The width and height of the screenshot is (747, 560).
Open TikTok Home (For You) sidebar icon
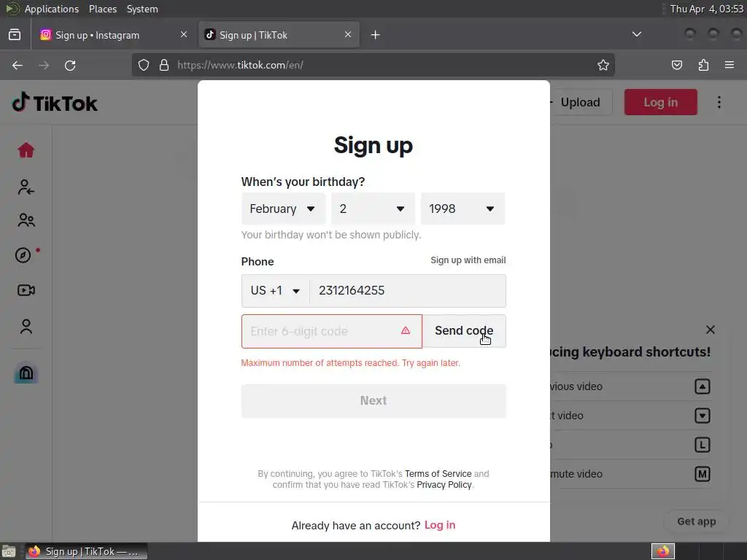pos(26,150)
